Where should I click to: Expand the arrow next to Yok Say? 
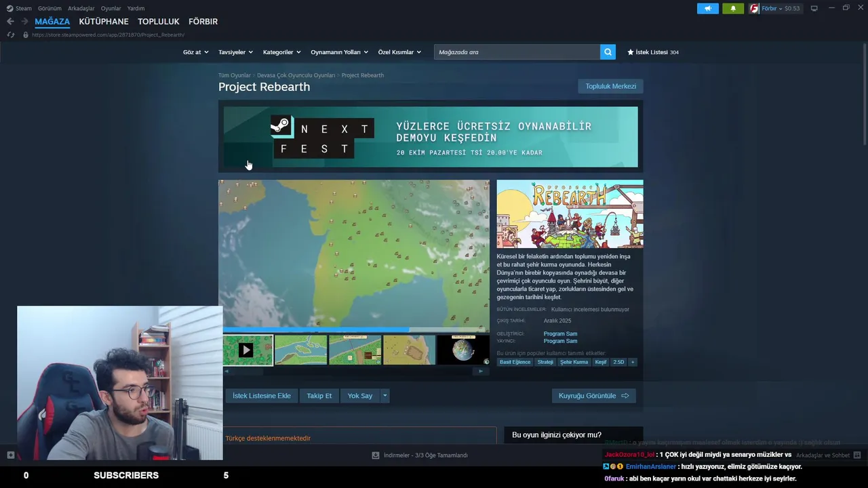(384, 396)
